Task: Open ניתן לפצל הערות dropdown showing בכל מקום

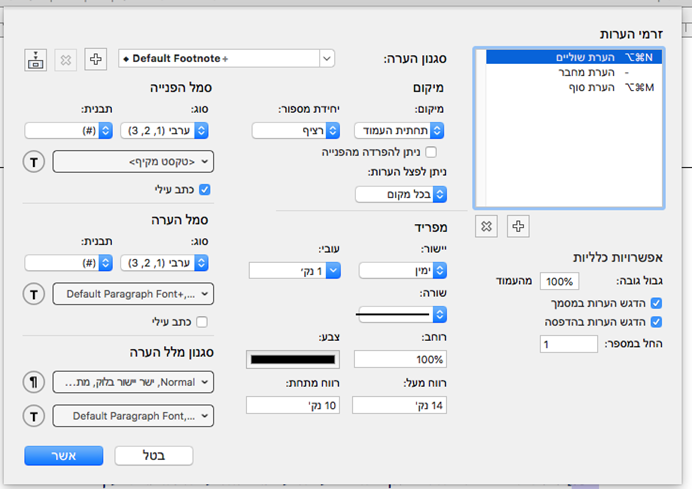Action: 401,195
